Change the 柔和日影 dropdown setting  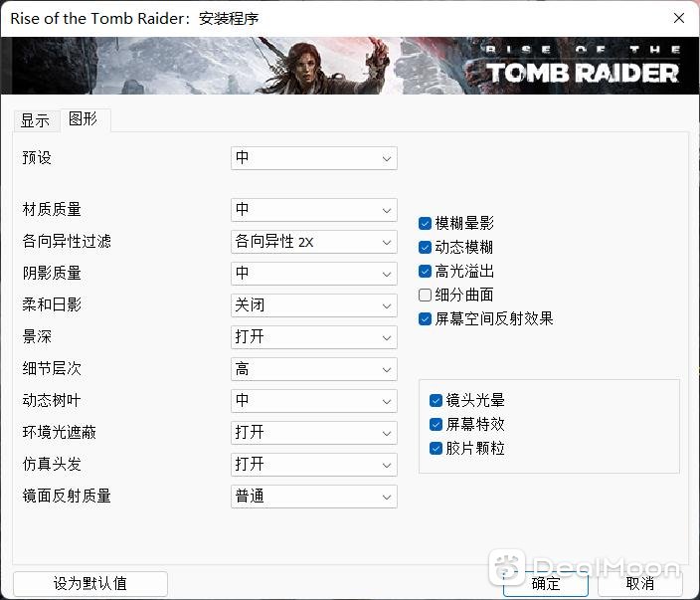click(x=314, y=305)
